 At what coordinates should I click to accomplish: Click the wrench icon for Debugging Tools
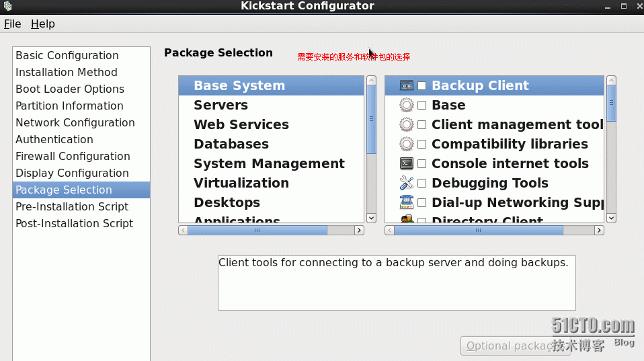coord(406,183)
